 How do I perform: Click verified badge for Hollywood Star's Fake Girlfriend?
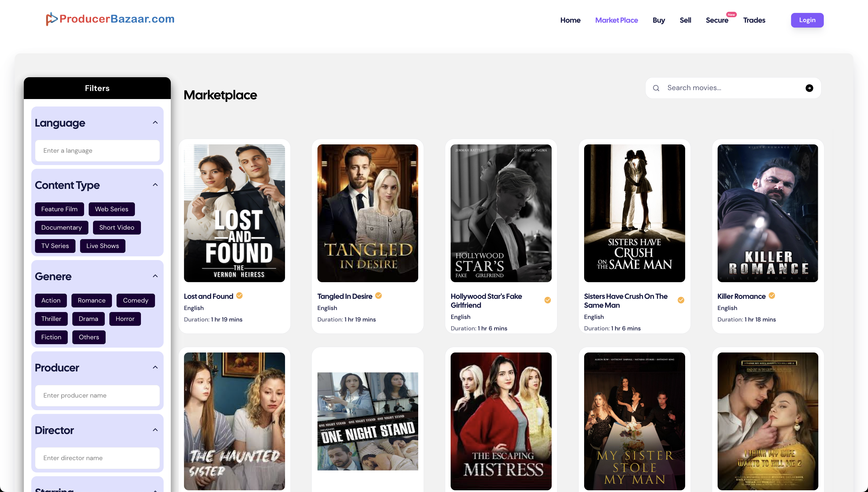(x=547, y=300)
